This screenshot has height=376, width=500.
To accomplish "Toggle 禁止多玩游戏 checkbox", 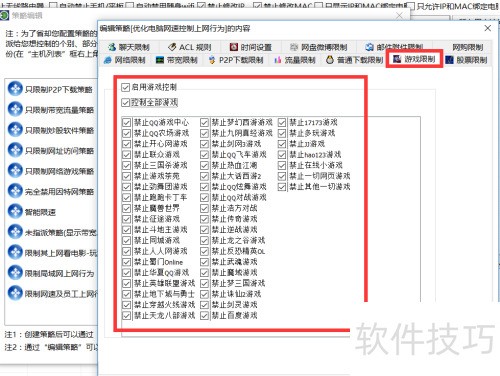I will pyautogui.click(x=282, y=133).
